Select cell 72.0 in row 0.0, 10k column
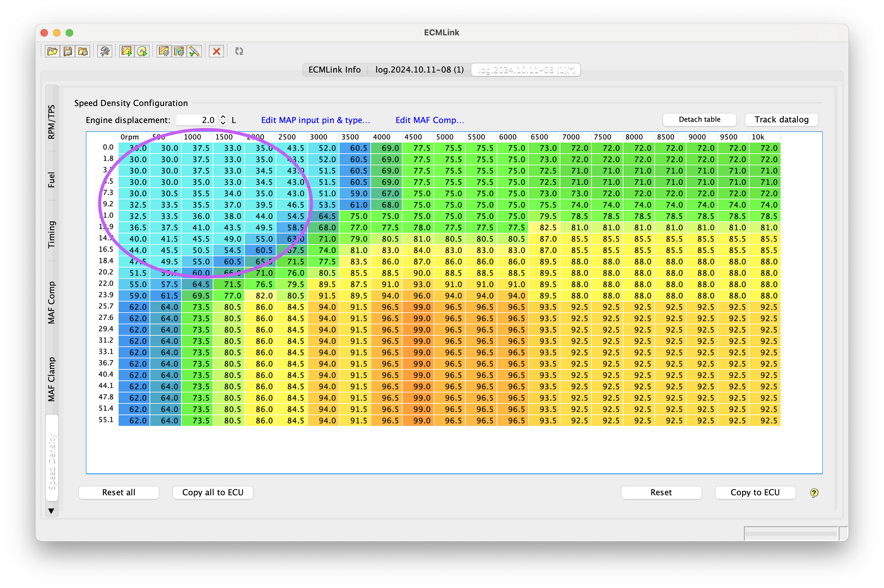 (765, 148)
